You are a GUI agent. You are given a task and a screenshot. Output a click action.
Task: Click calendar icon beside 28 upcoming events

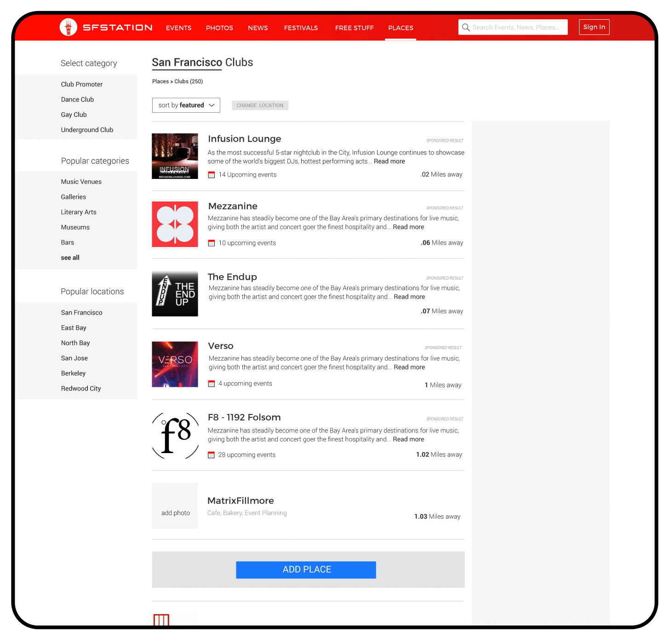click(212, 455)
